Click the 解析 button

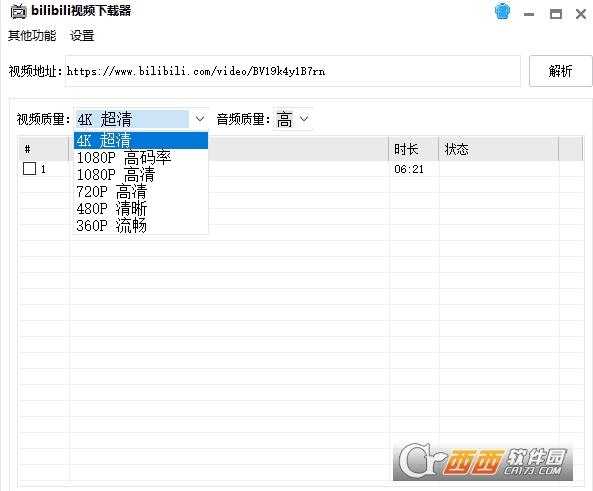click(x=560, y=71)
